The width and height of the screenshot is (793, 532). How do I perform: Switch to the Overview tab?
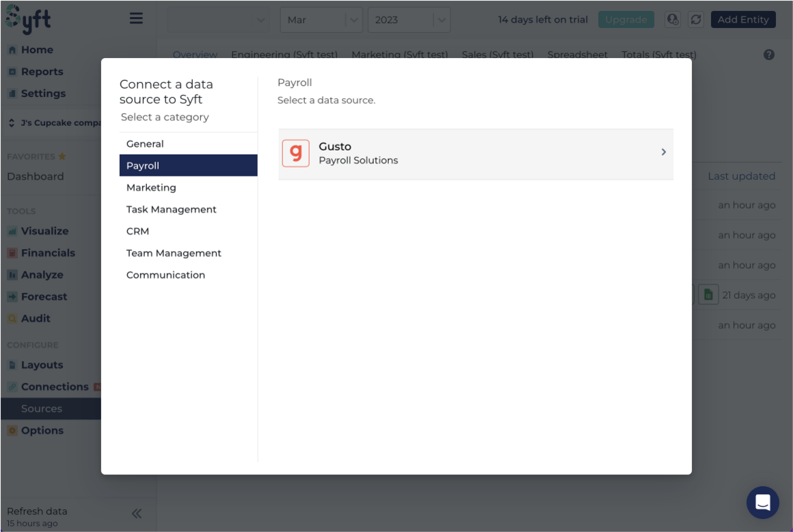pos(195,54)
